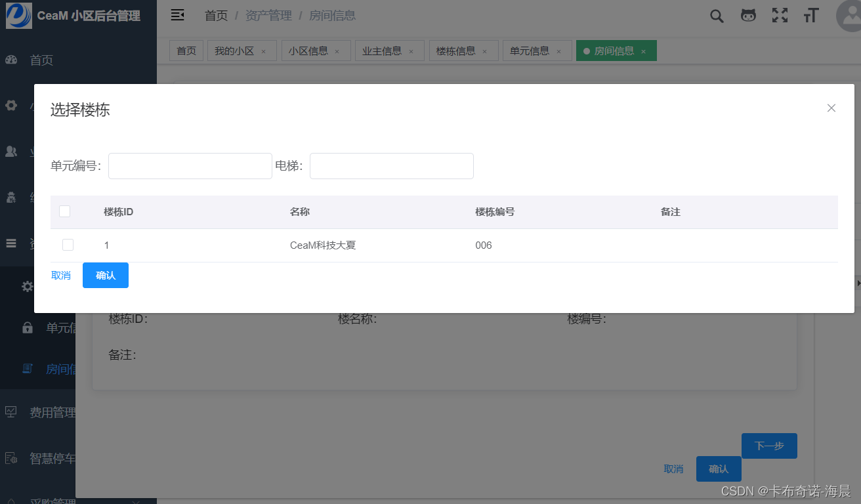Close the 我的小区 tab
This screenshot has height=504, width=861.
click(264, 51)
